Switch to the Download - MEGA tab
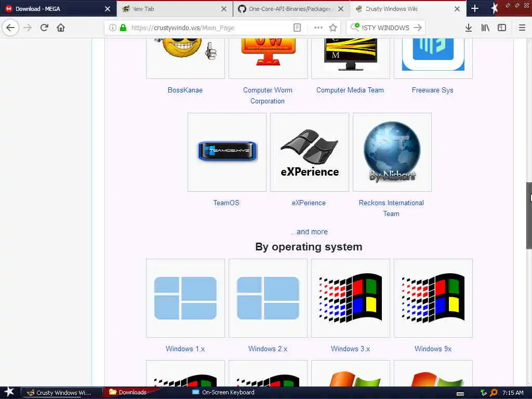Image resolution: width=532 pixels, height=399 pixels. (58, 9)
